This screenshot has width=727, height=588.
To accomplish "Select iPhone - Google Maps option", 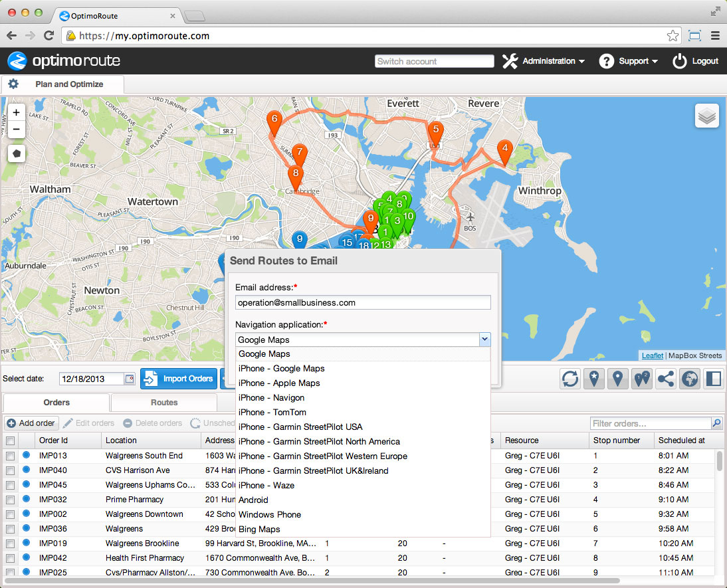I will pyautogui.click(x=363, y=369).
